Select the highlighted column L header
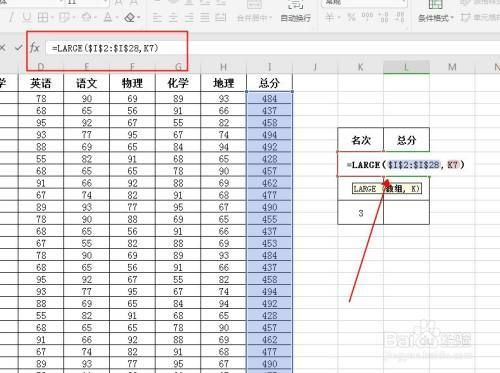 click(x=406, y=67)
